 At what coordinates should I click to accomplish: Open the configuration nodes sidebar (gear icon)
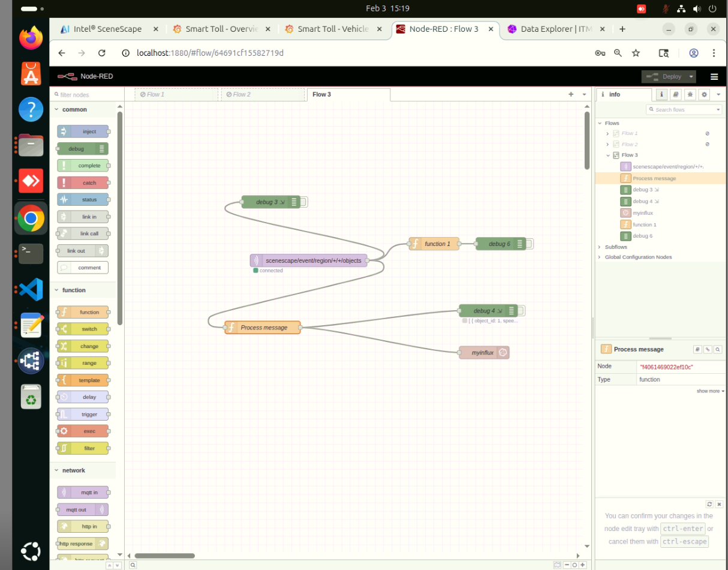(x=705, y=94)
